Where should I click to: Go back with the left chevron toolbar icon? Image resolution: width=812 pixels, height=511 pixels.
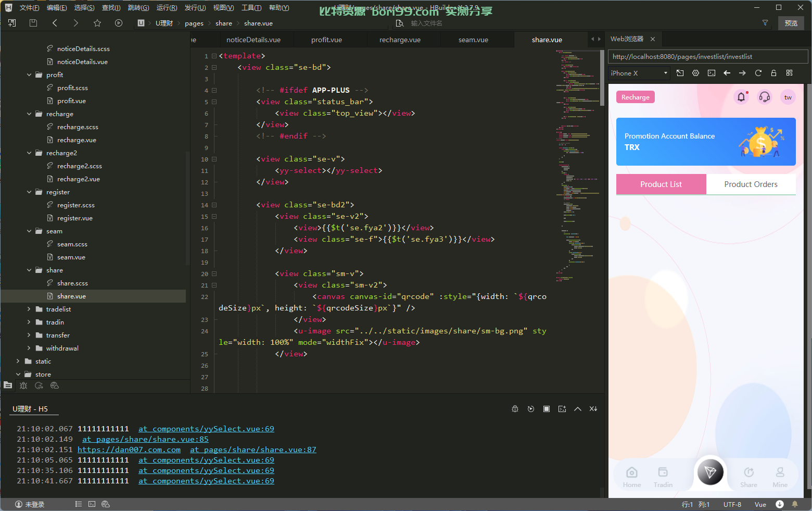[x=55, y=23]
